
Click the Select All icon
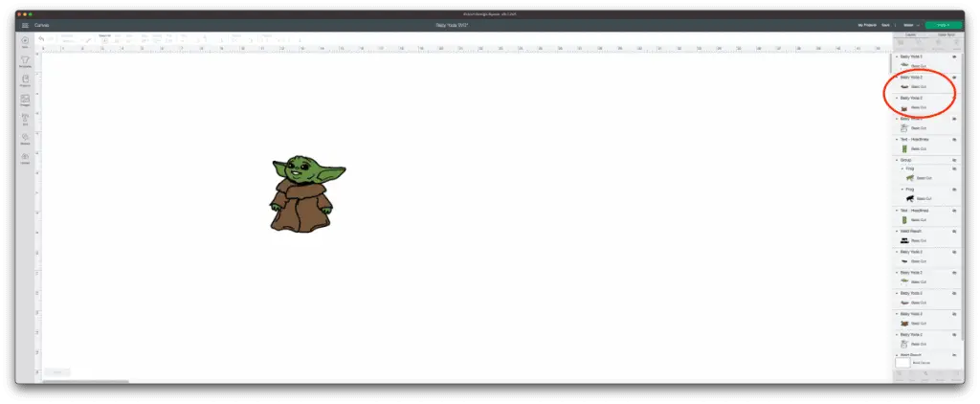[x=105, y=39]
